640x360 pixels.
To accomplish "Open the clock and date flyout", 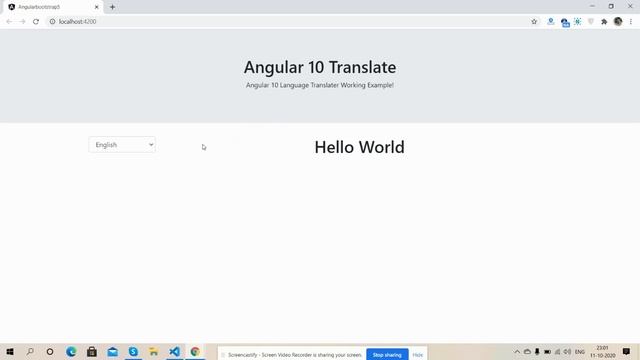I will tap(602, 351).
